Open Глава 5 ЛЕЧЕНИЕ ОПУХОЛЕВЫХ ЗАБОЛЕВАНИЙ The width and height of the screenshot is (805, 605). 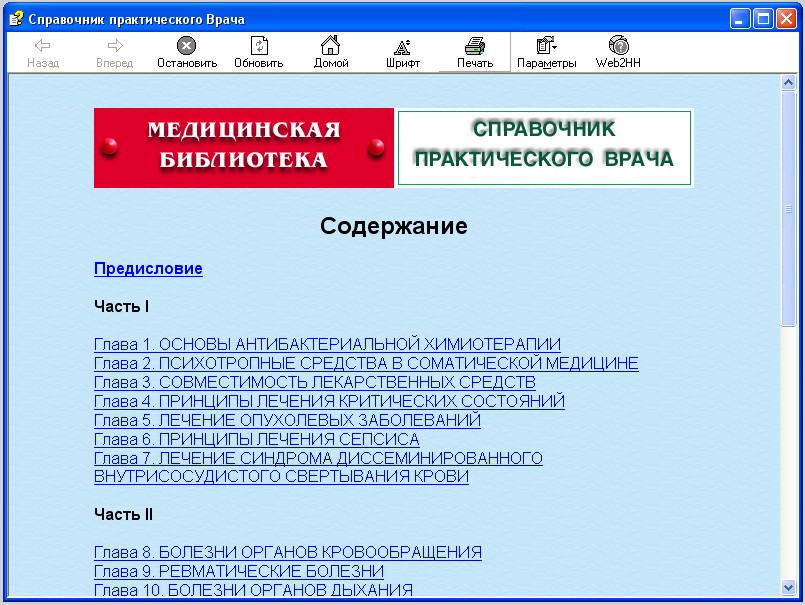(288, 420)
